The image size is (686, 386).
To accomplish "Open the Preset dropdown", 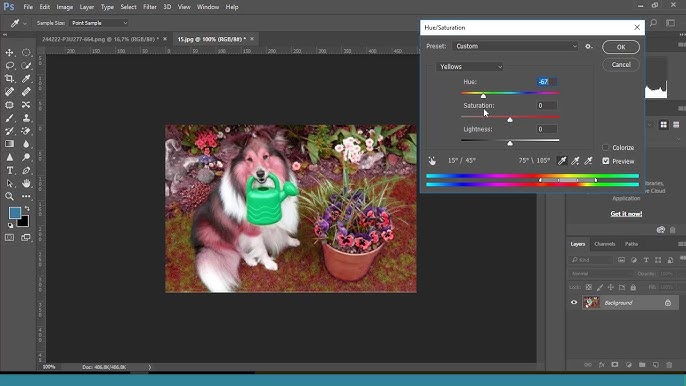I will (x=515, y=46).
